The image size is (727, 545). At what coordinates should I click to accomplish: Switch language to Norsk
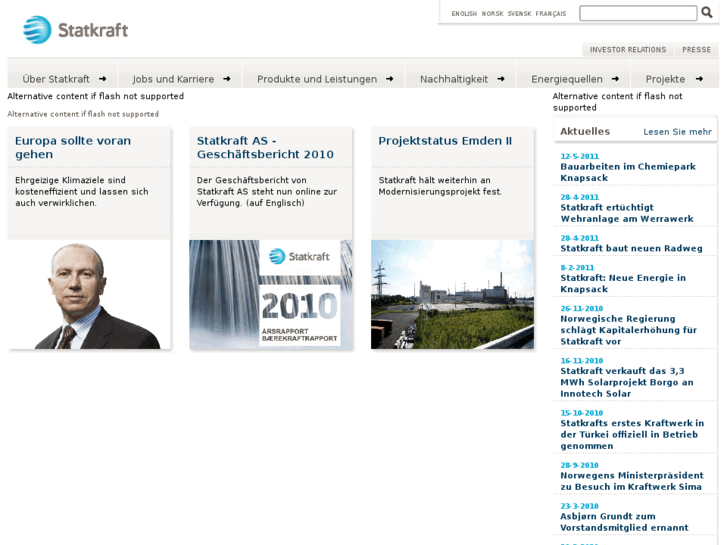coord(492,14)
